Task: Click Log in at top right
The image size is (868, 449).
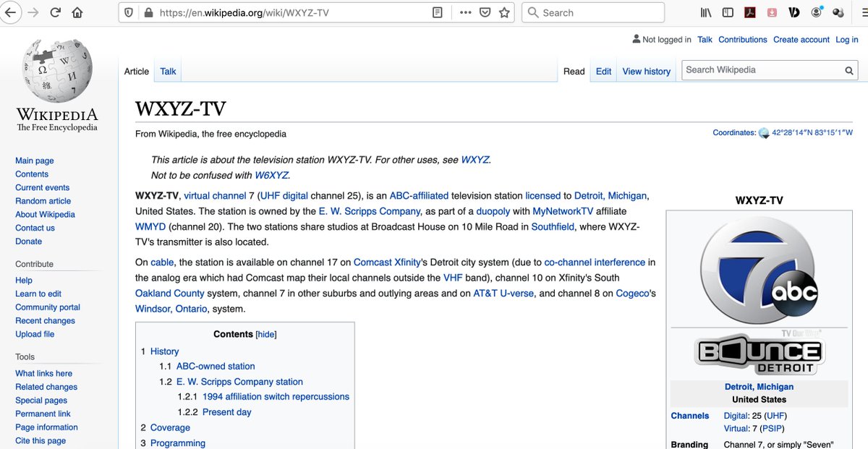Action: (x=846, y=39)
